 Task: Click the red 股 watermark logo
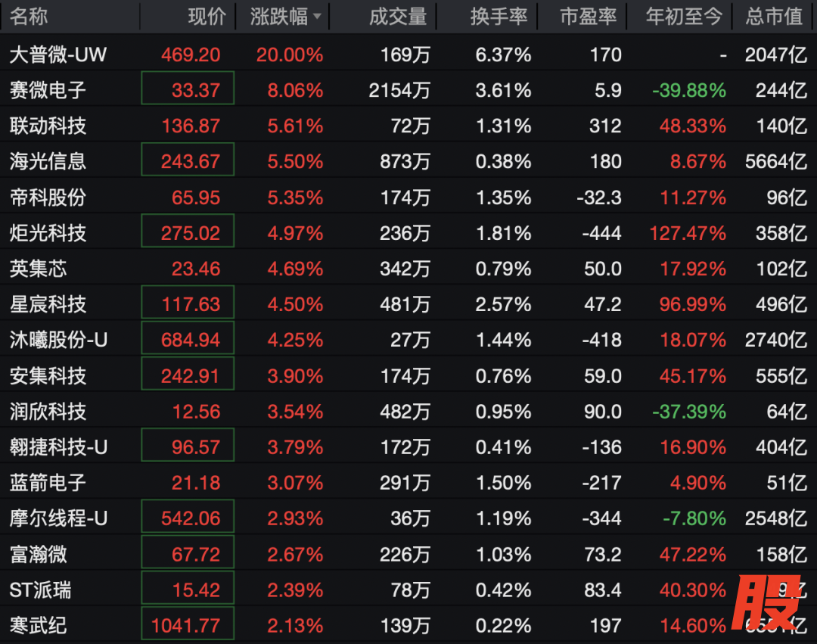tap(766, 604)
